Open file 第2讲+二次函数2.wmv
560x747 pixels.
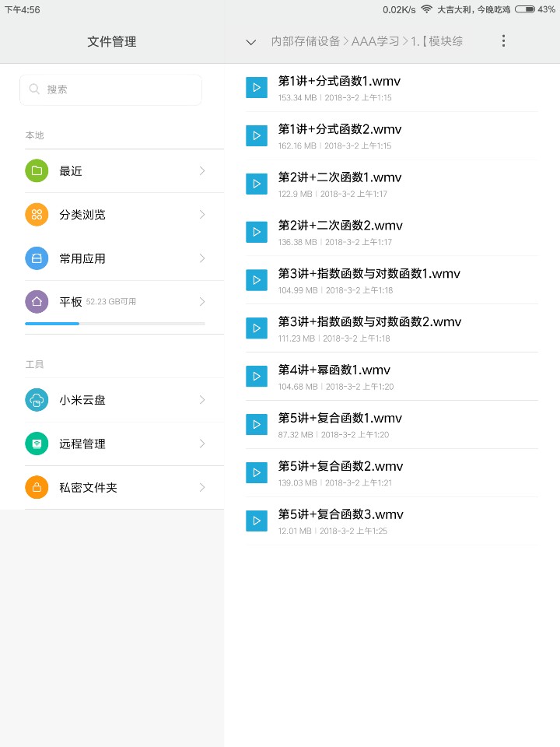tap(340, 226)
